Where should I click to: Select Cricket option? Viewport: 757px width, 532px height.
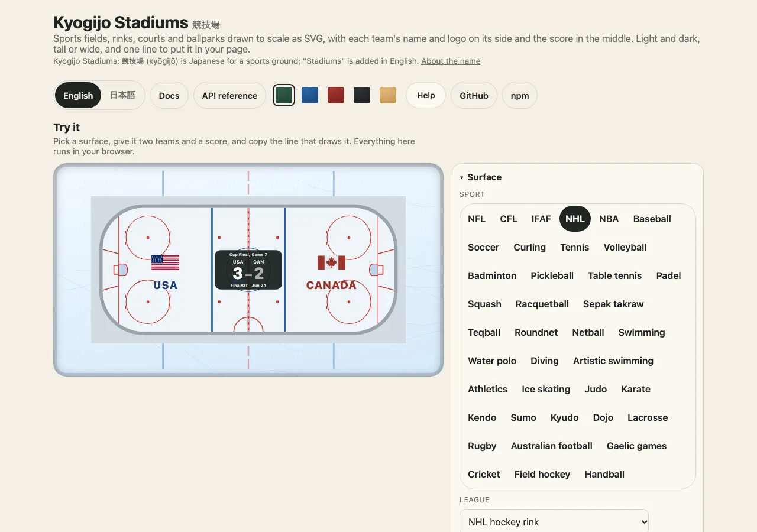click(x=484, y=474)
